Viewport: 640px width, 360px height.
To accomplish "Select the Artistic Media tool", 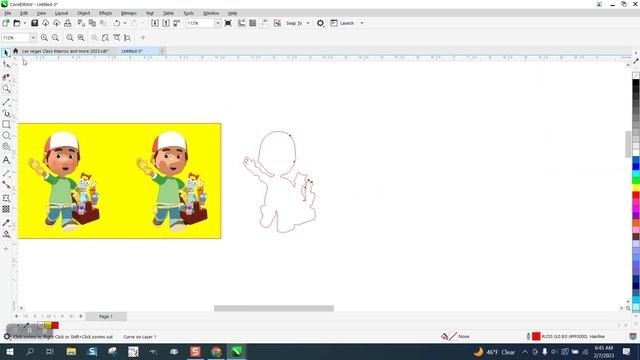I will click(6, 113).
